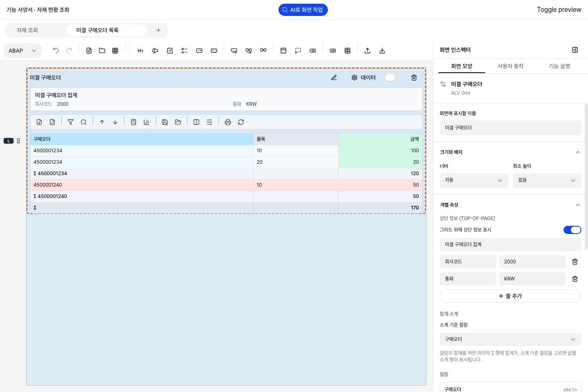Add a checkbox element from the toolbar
Viewport: 588px width, 392px height.
tap(170, 51)
